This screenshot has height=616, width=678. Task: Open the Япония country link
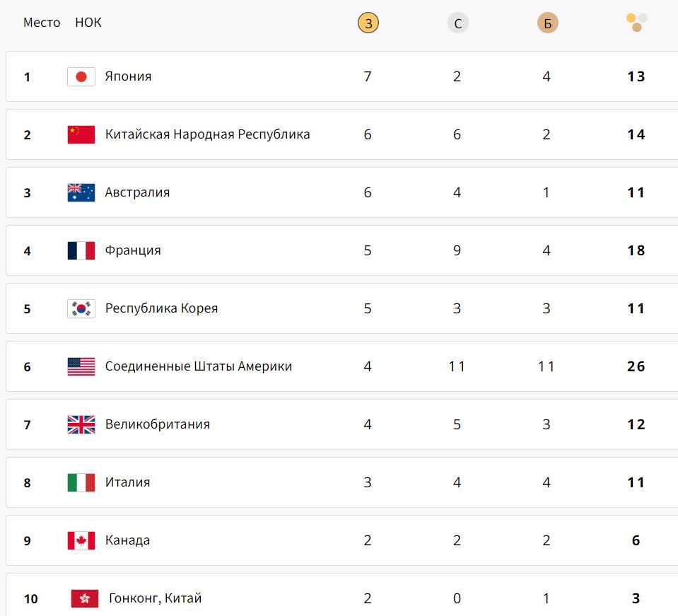pos(128,76)
